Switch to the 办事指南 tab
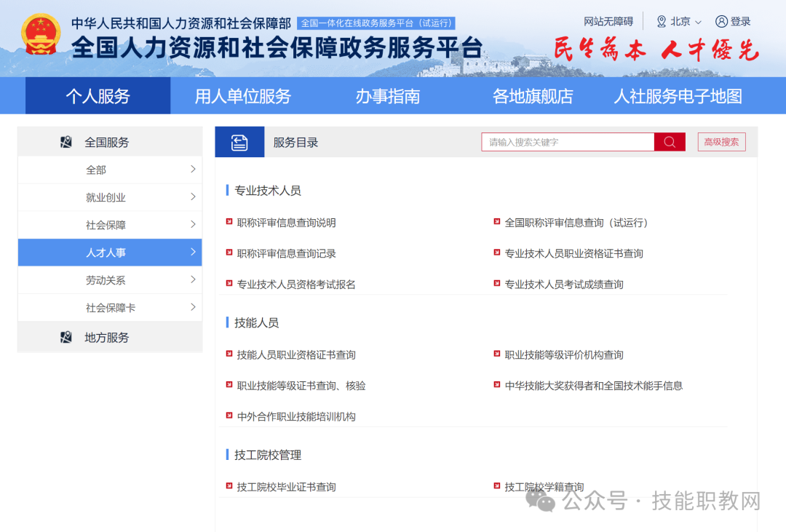The width and height of the screenshot is (786, 532). click(387, 95)
